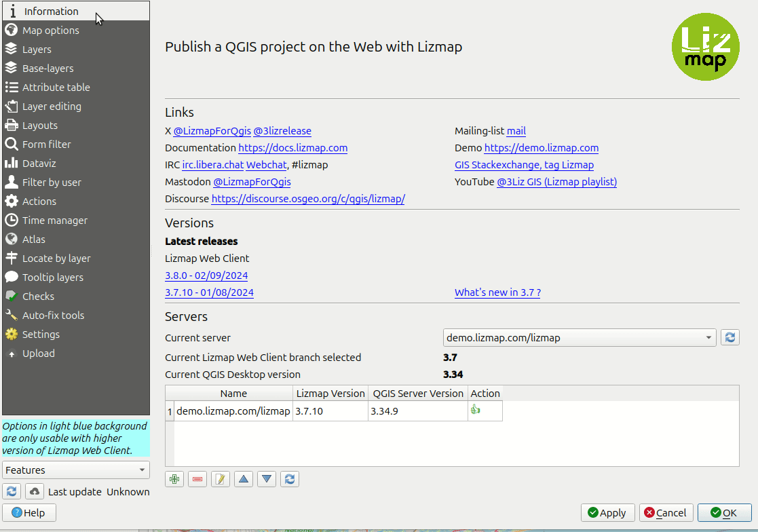Click cloud upload icon beside Last update
This screenshot has height=532, width=758.
(x=35, y=491)
